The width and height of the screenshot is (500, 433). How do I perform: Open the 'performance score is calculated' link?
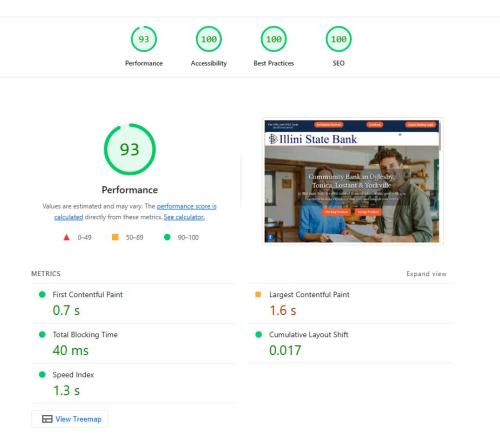coord(135,211)
